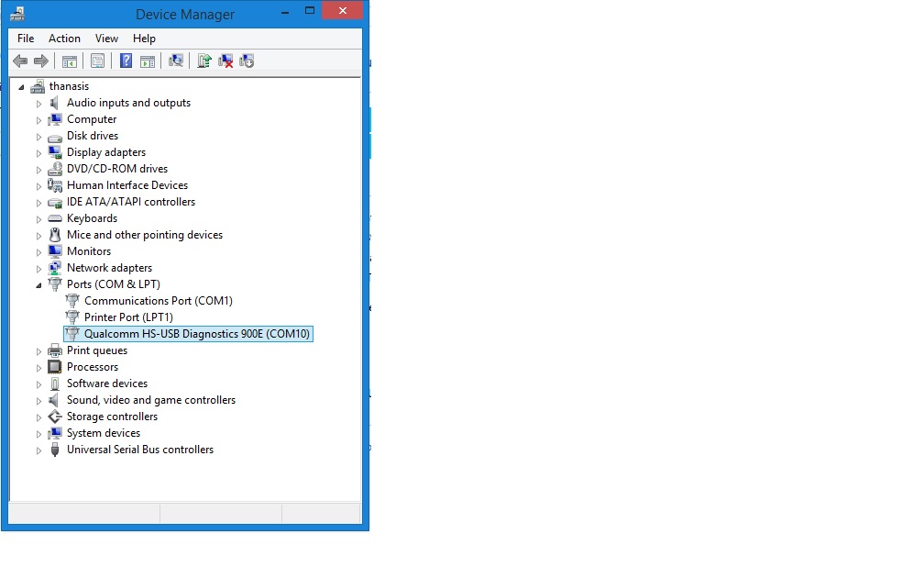Select Qualcomm HS-USB Diagnostics 900E device
This screenshot has width=924, height=578.
(196, 334)
